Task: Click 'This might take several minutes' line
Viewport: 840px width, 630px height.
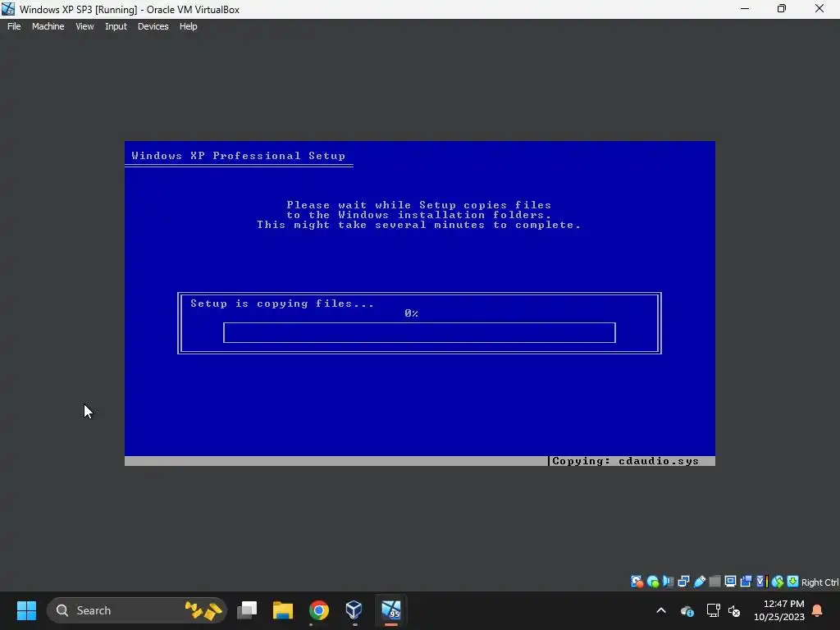Action: coord(418,225)
